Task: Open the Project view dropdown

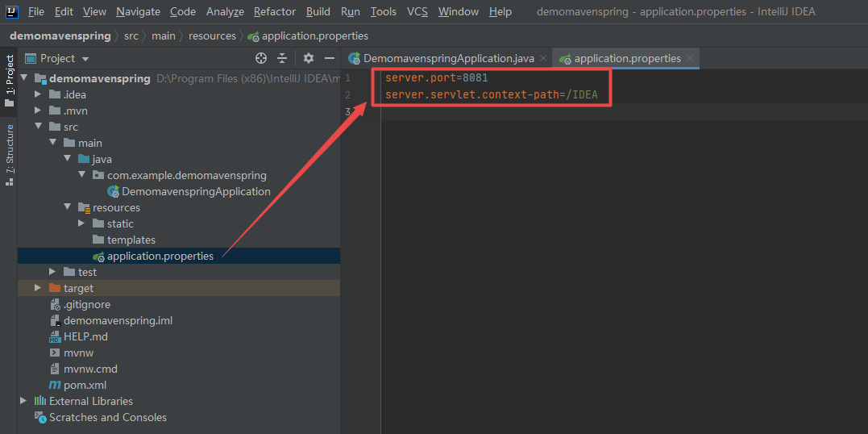Action: [x=85, y=59]
